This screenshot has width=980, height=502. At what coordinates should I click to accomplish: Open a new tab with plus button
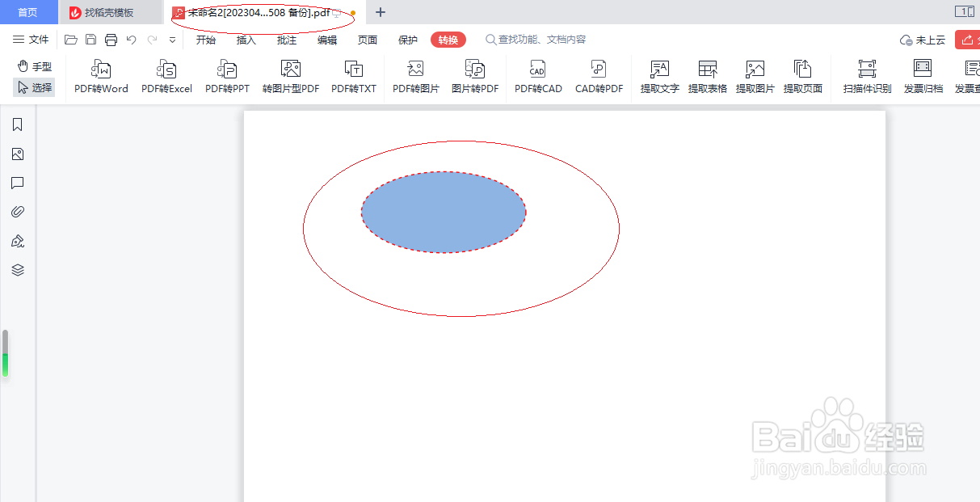381,12
